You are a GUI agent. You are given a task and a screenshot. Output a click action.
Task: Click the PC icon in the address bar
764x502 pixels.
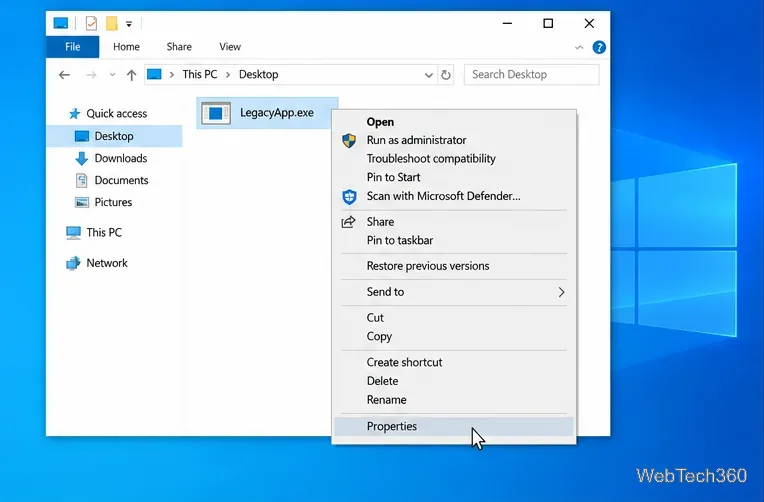pyautogui.click(x=154, y=74)
